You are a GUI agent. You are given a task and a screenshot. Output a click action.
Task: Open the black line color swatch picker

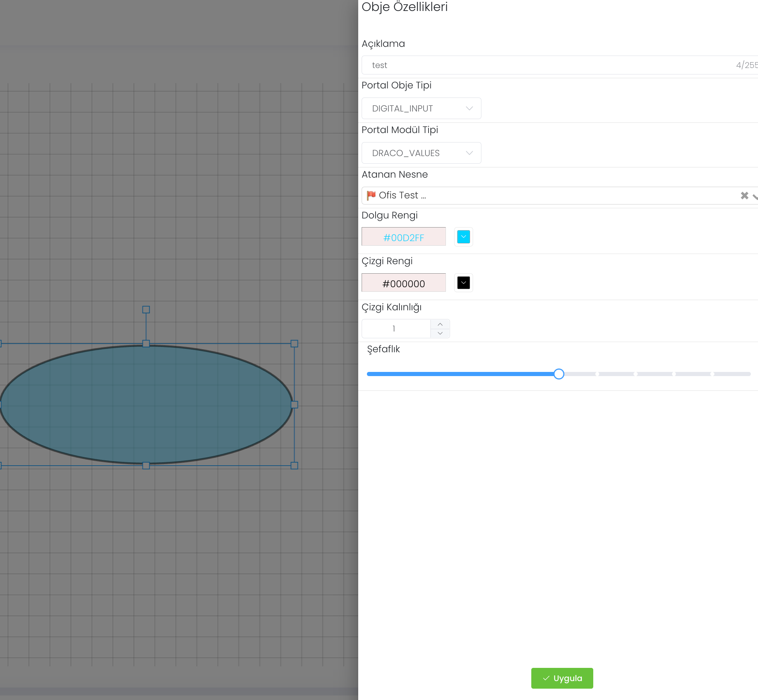click(463, 283)
